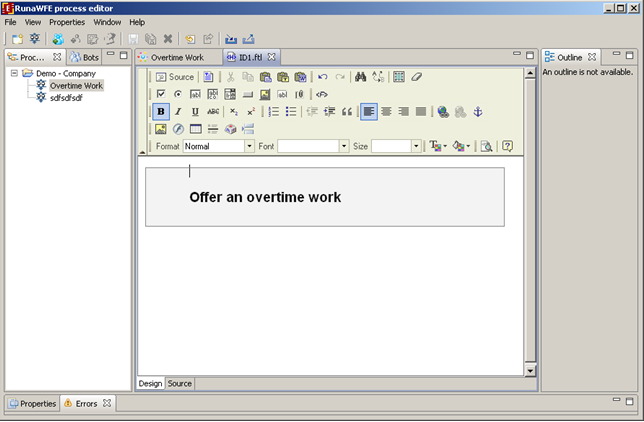644x422 pixels.
Task: Switch to the Properties bottom tab
Action: click(33, 404)
